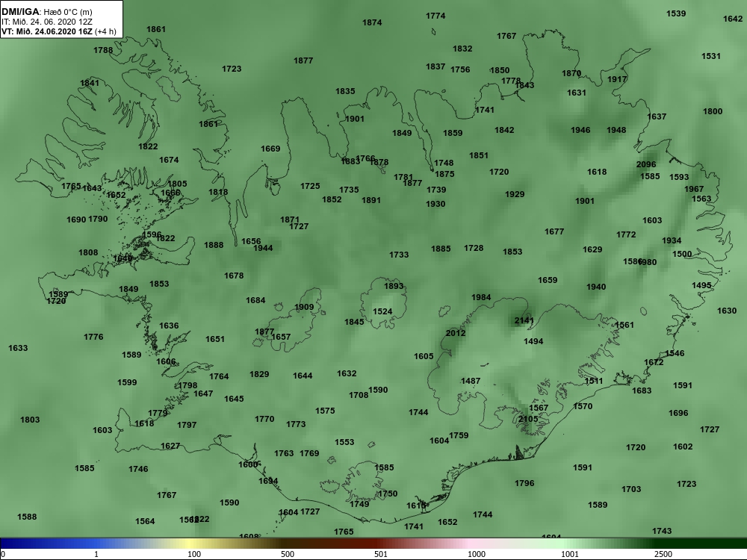Click the legend label '1001'
The height and width of the screenshot is (560, 747).
pos(570,554)
